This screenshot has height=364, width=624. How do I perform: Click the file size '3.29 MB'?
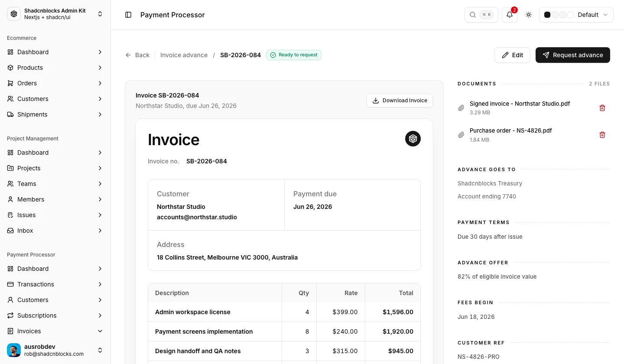(x=480, y=113)
